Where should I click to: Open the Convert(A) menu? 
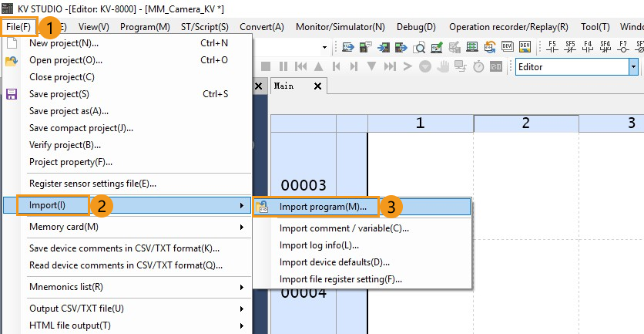click(x=262, y=27)
